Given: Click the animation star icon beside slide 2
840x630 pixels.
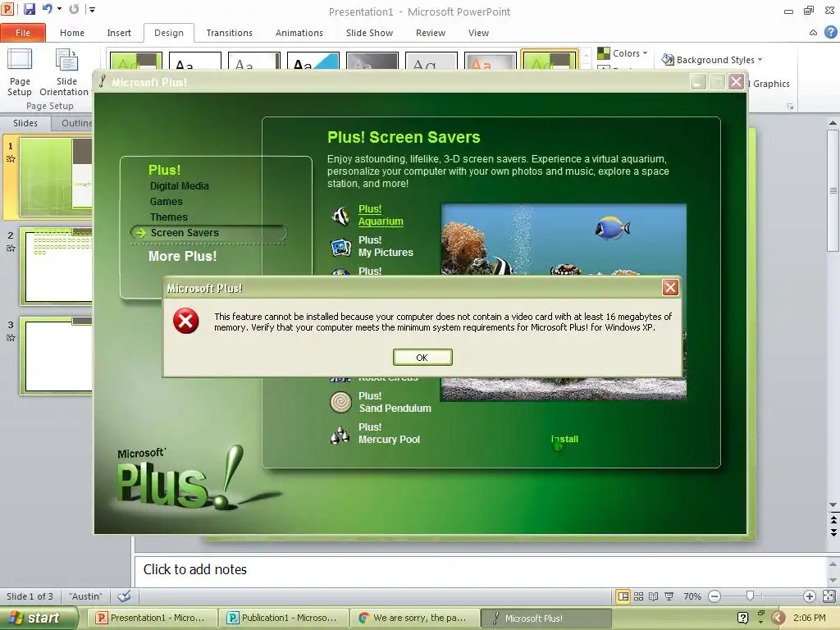Looking at the screenshot, I should (x=11, y=249).
